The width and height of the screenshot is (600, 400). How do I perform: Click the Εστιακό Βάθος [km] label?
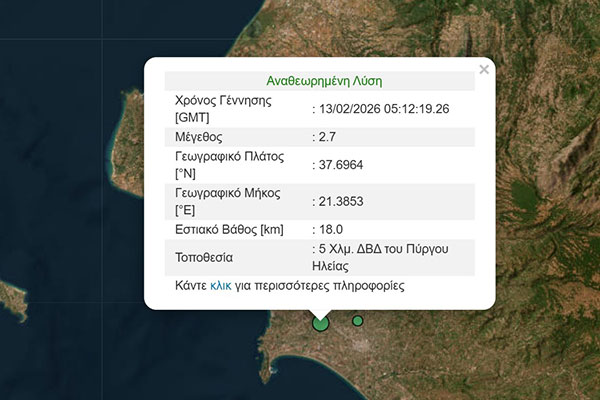point(231,230)
